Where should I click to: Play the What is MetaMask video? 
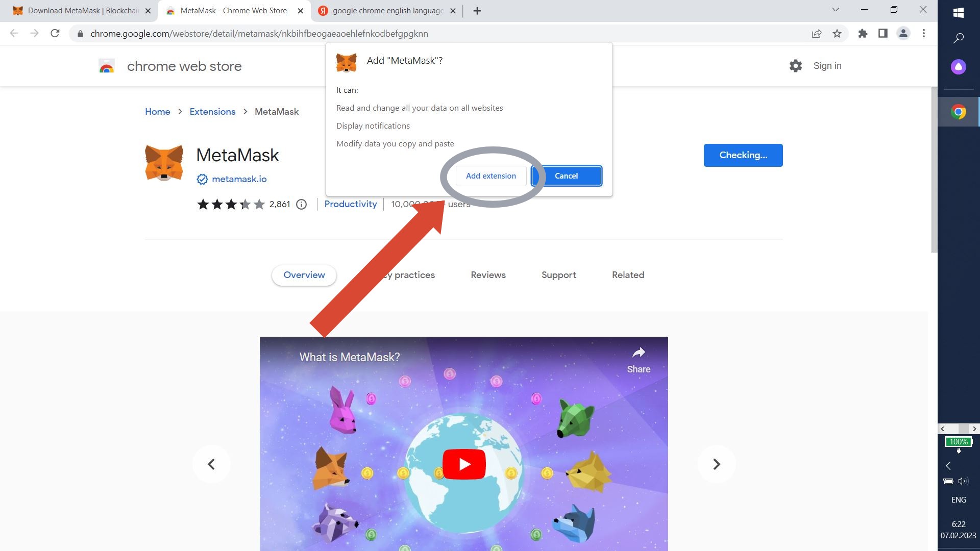click(x=463, y=464)
